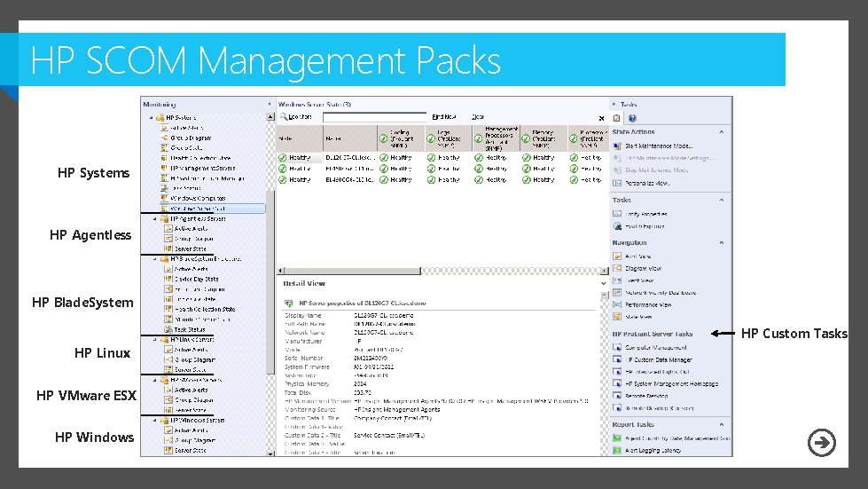Select HP Management Servers tree item
Image resolution: width=868 pixels, height=489 pixels.
coord(203,169)
